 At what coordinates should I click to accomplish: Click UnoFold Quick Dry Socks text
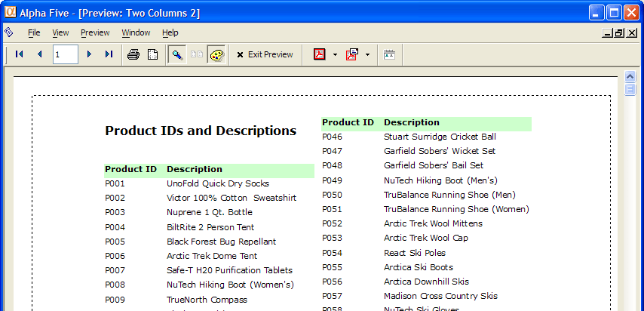point(218,183)
